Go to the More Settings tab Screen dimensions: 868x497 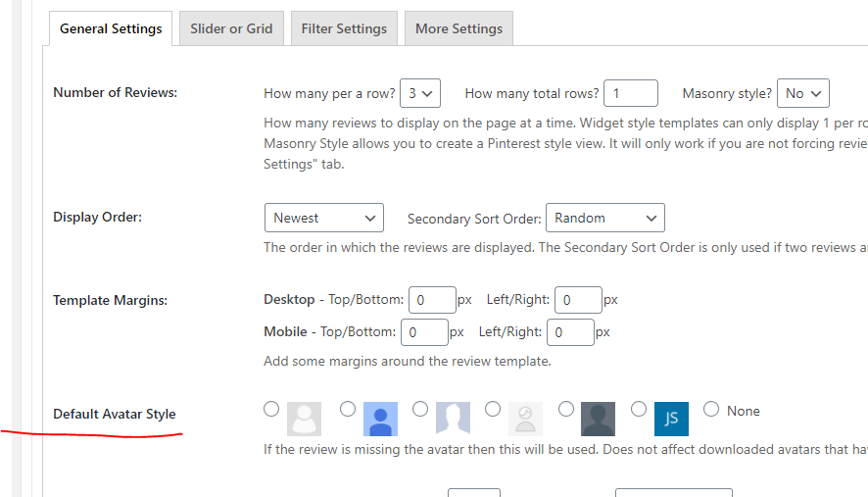click(x=458, y=28)
